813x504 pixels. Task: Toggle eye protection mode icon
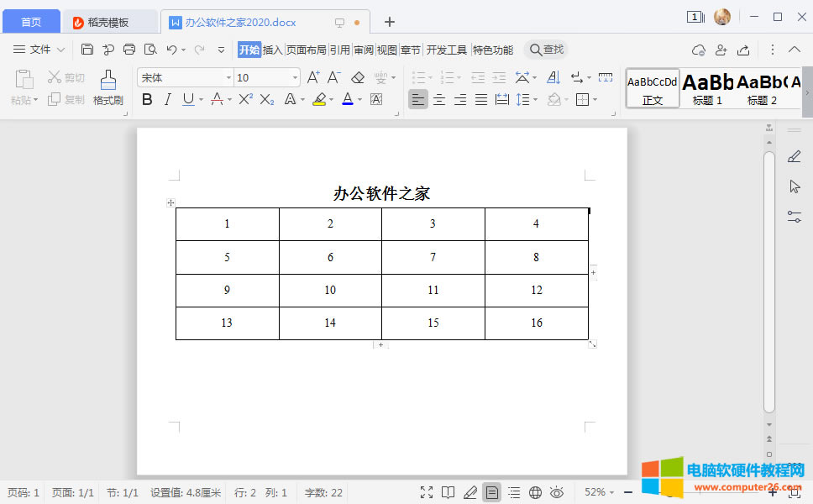pos(556,492)
